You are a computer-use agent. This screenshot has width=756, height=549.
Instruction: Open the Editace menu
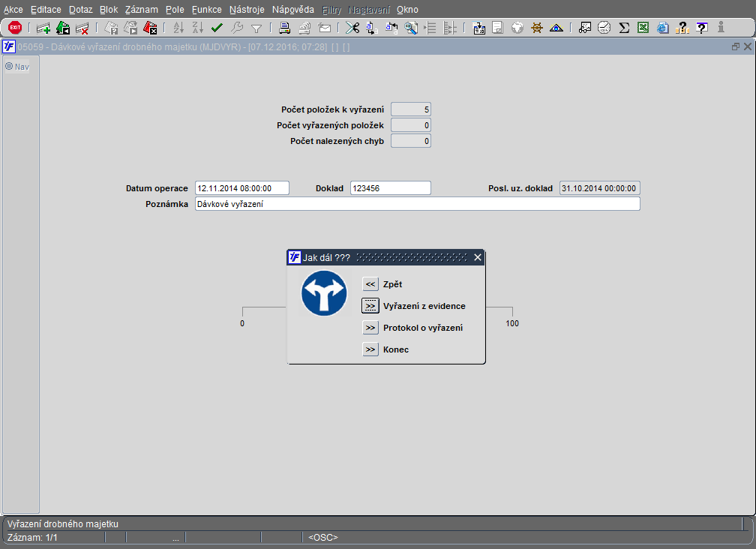(x=46, y=10)
